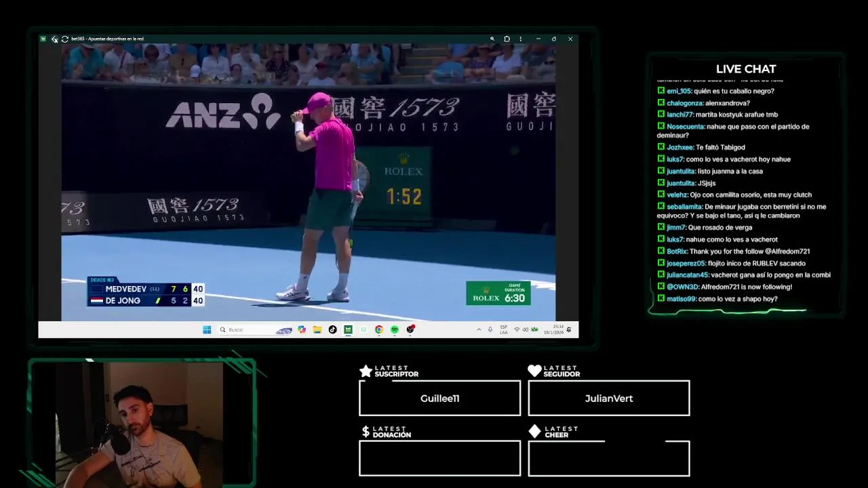Select Jozhxee's Tabigod message

[x=701, y=147]
